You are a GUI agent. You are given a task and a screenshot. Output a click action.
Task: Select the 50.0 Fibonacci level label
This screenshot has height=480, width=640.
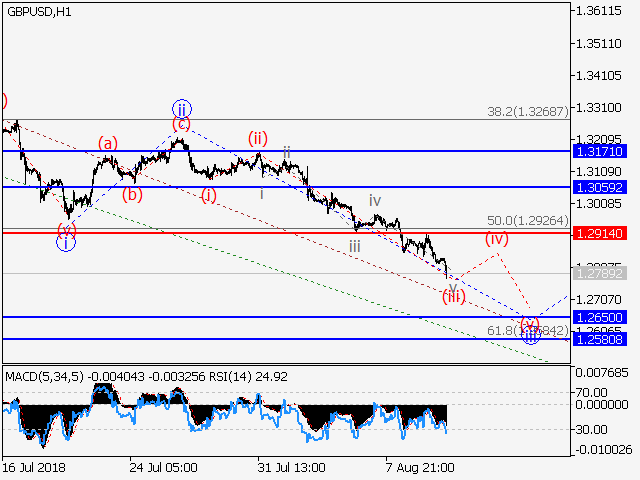coord(526,221)
